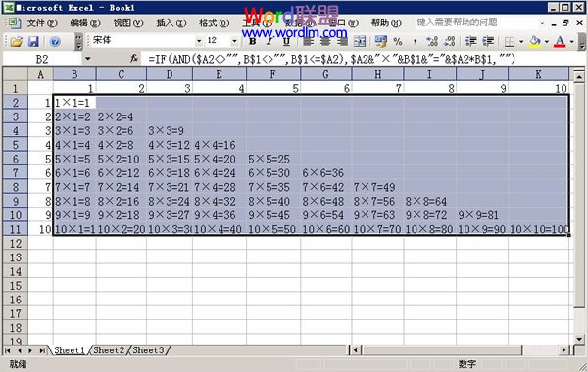Toggle Bold formatting
The height and width of the screenshot is (372, 588).
(x=253, y=41)
